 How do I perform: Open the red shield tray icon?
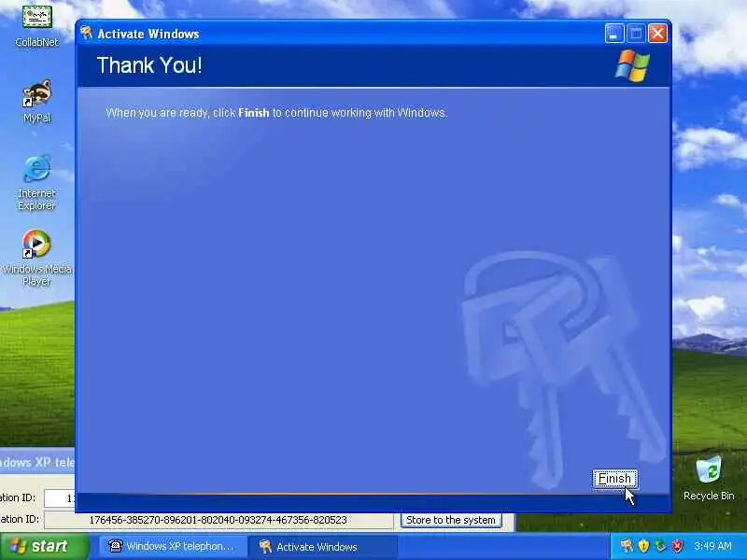(x=677, y=546)
